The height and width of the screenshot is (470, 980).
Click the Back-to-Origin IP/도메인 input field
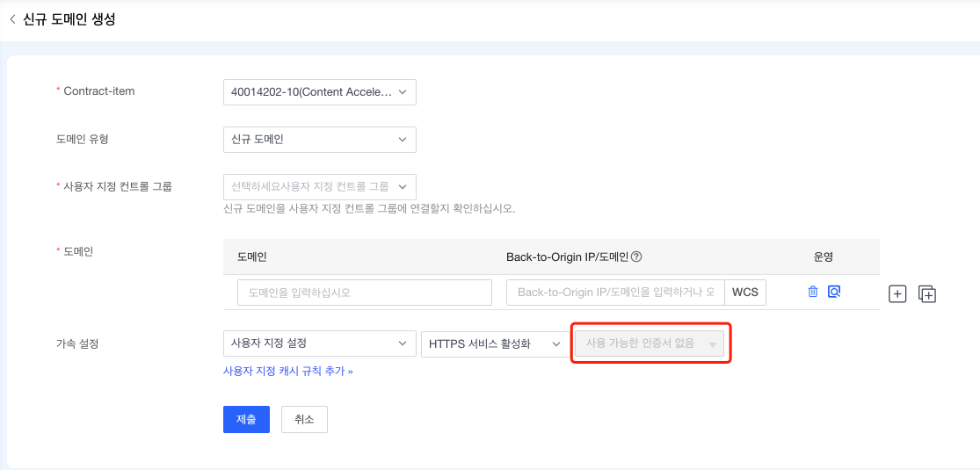point(615,293)
